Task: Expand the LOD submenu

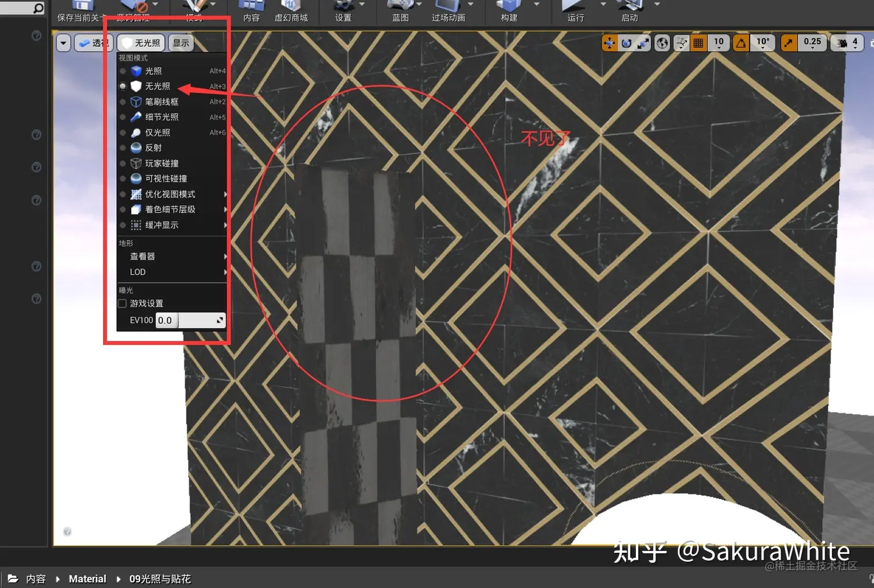Action: coord(172,272)
